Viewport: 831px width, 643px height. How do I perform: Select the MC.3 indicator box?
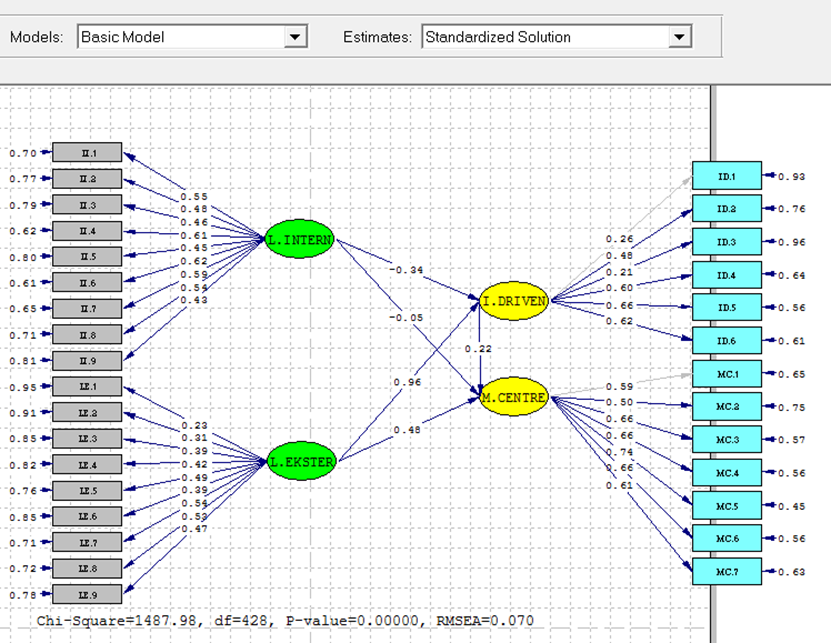(727, 439)
